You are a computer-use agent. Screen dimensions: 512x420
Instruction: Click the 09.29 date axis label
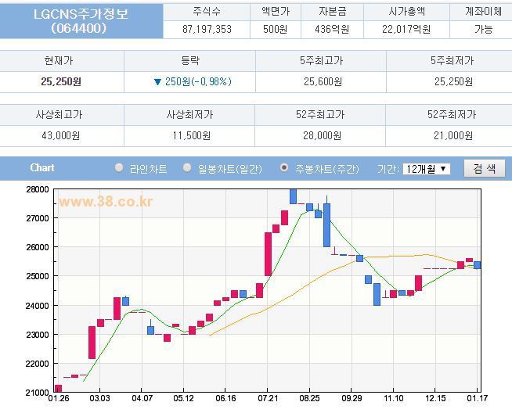352,398
